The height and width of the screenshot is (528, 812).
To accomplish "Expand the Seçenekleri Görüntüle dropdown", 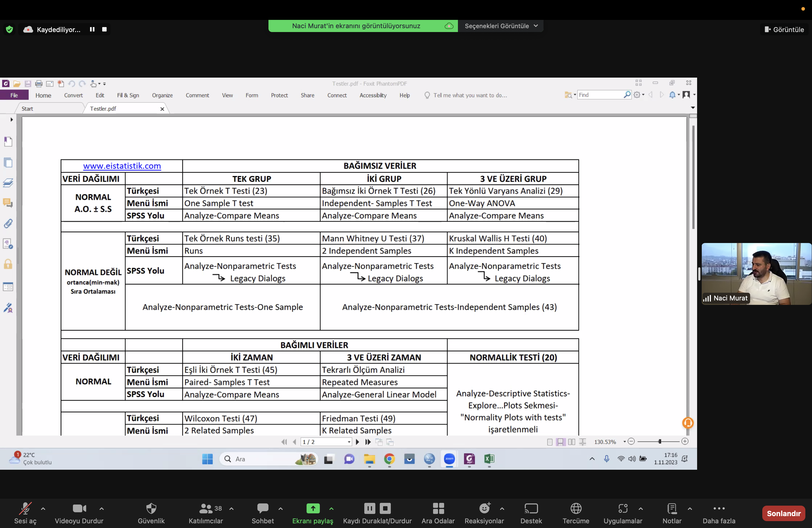I will coord(502,25).
